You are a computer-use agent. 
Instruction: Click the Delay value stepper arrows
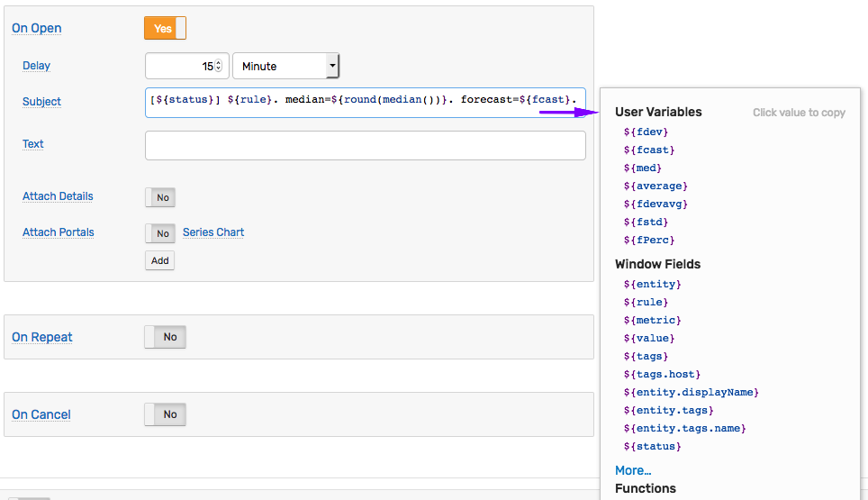tap(219, 66)
